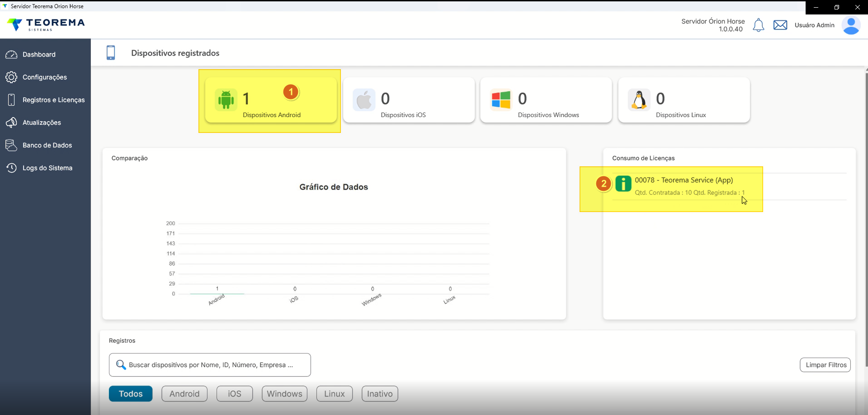Click the Usuáro Admin label

pos(815,25)
